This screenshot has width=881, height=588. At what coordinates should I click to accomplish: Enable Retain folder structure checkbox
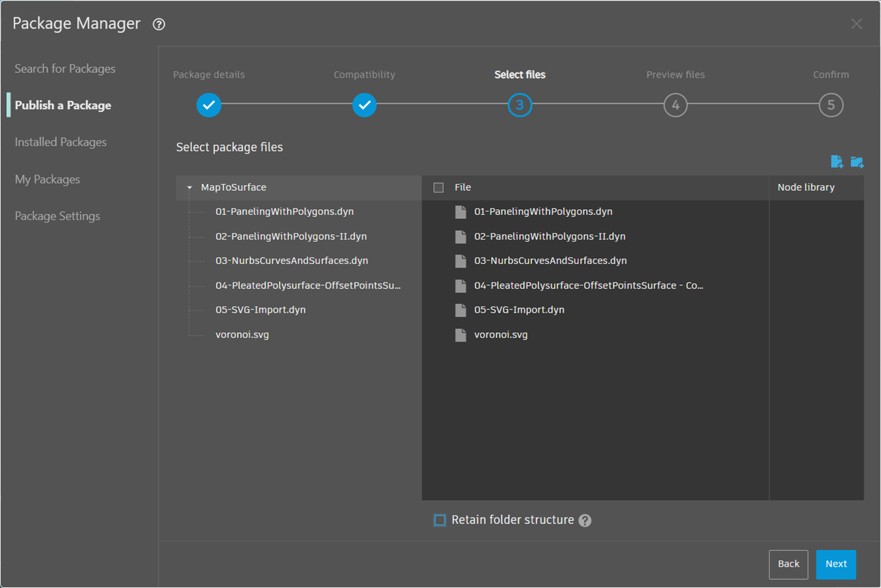pyautogui.click(x=440, y=520)
